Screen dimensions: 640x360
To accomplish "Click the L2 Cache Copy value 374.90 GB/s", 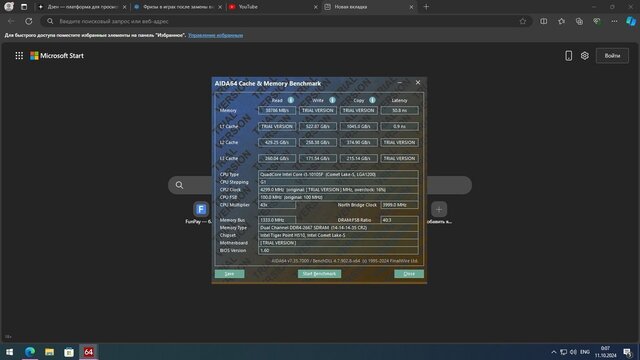I will [x=358, y=142].
